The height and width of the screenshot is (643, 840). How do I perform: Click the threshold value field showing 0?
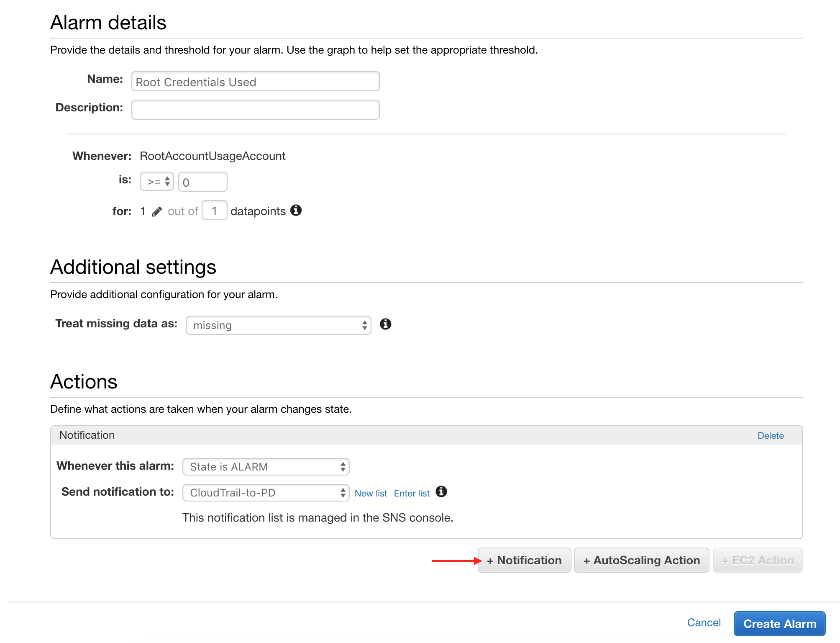(202, 182)
